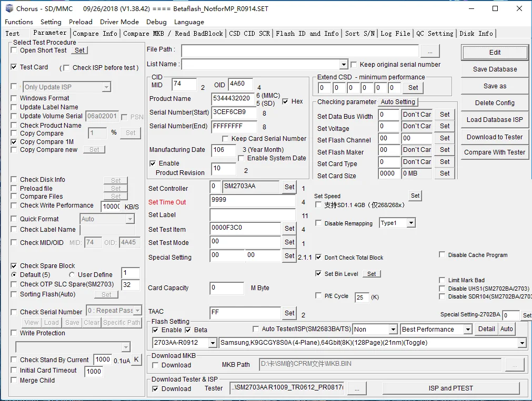Screen dimensions: 532x401
Task: Check the Write Protection option
Action: pyautogui.click(x=14, y=333)
